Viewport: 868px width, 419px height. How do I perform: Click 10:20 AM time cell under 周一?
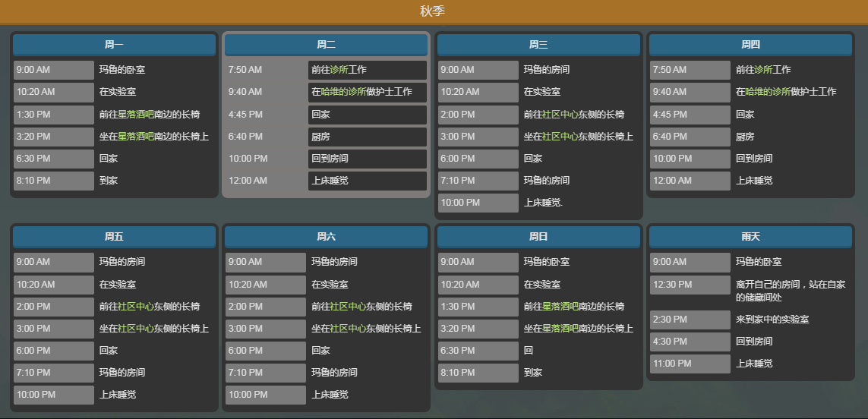click(x=54, y=93)
